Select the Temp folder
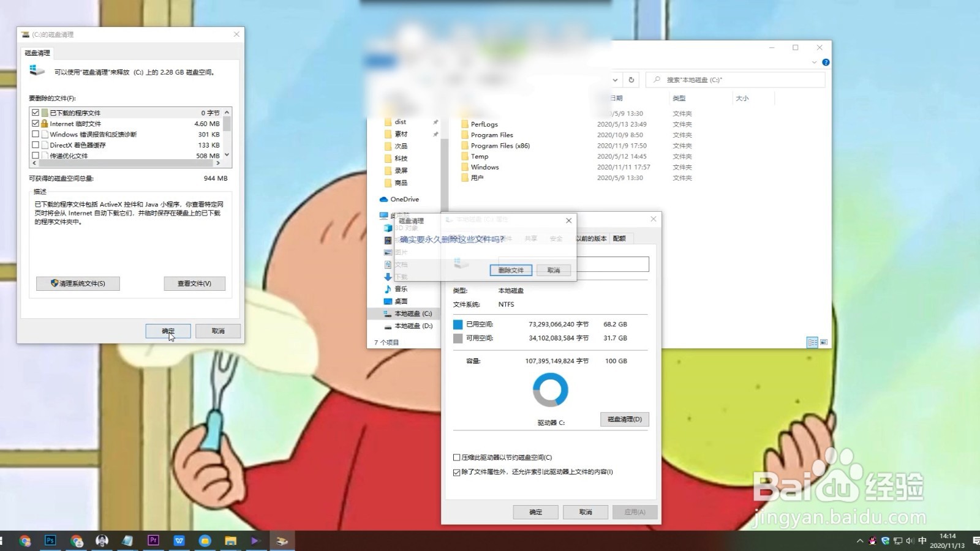The width and height of the screenshot is (980, 551). click(x=480, y=157)
